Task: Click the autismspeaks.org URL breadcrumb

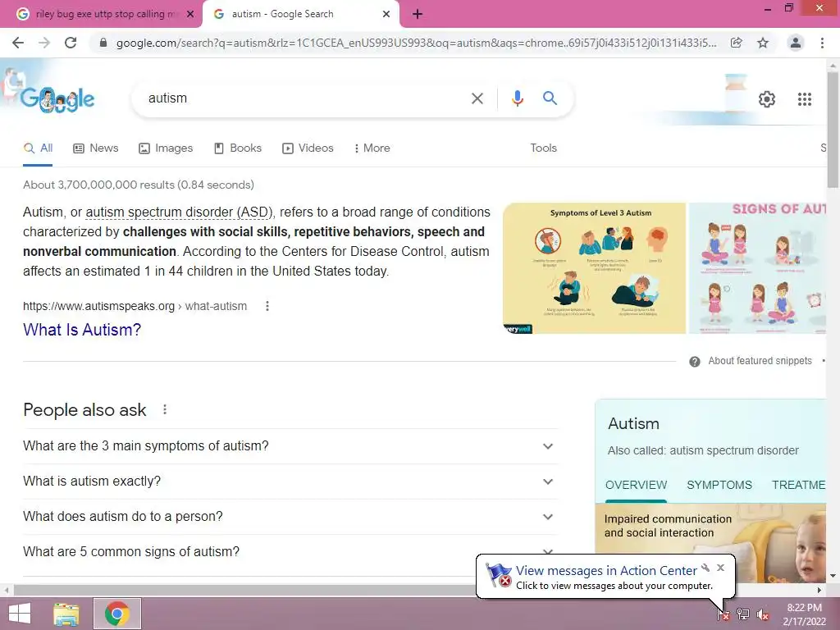Action: (135, 306)
